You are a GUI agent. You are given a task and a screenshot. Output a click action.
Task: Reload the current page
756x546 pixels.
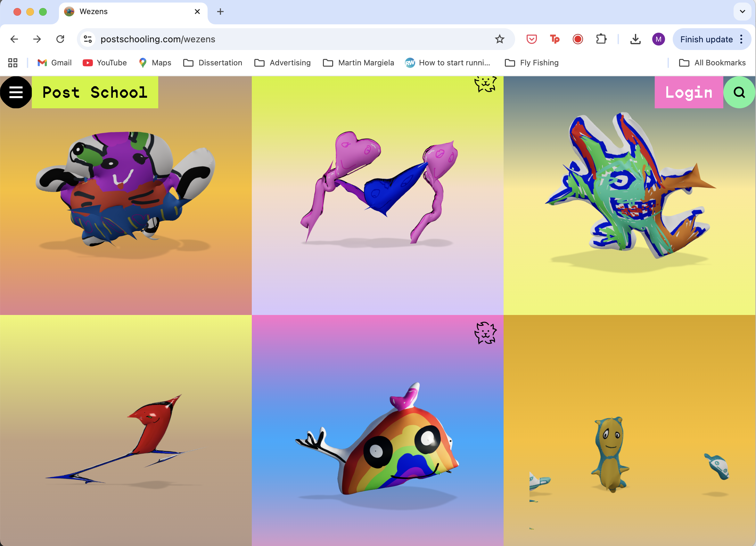tap(60, 39)
